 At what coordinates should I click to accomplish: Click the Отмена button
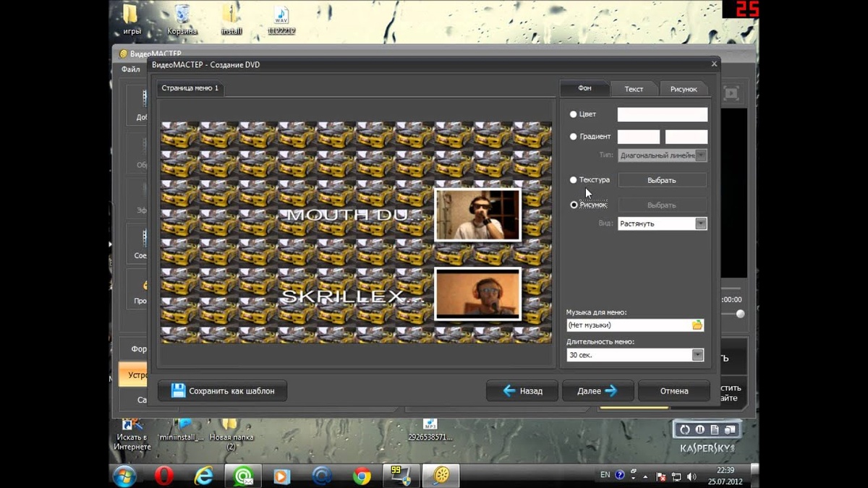(x=673, y=390)
